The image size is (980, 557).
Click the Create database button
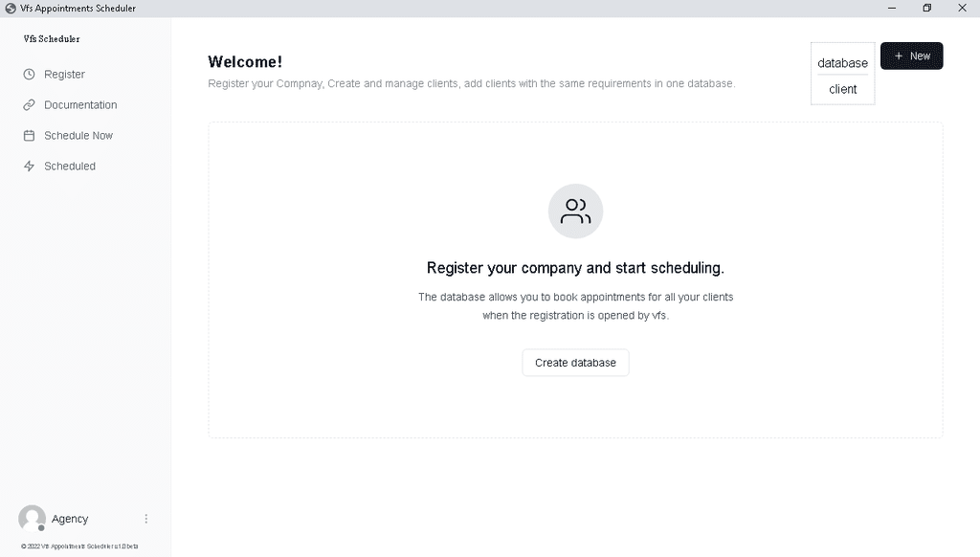575,363
